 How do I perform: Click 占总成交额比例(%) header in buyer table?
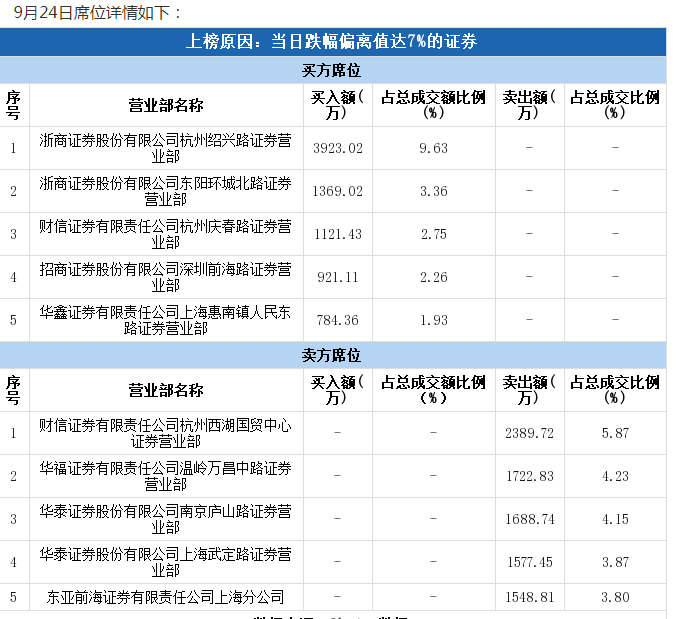433,105
